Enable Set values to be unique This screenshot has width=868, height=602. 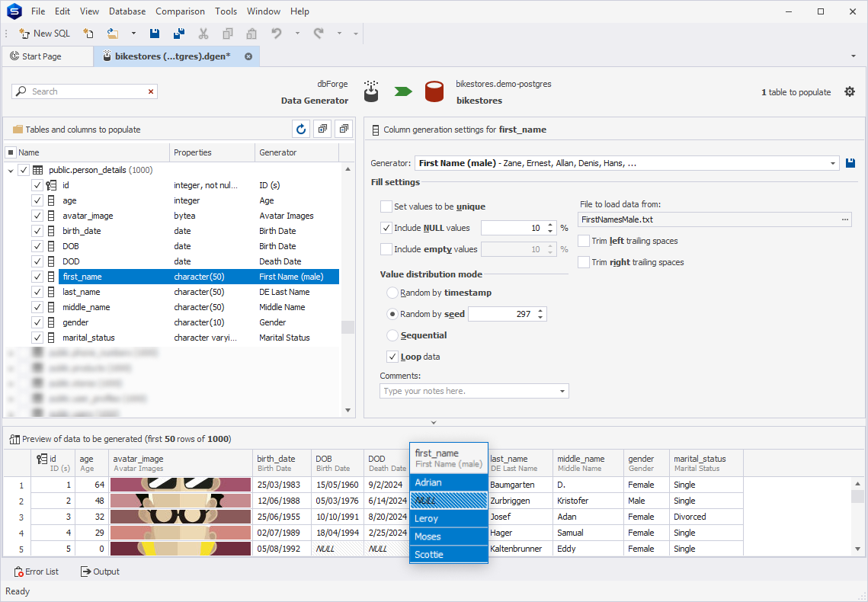(386, 207)
